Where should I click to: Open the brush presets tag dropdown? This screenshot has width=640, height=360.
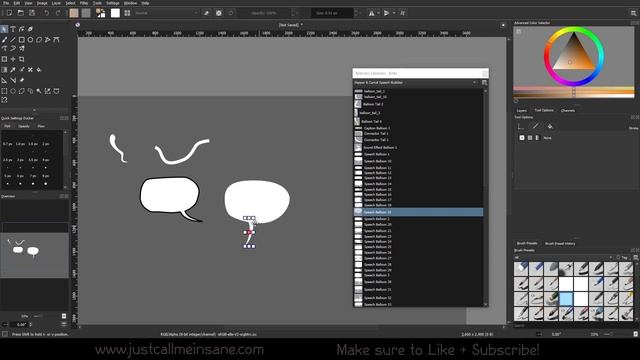(x=564, y=257)
